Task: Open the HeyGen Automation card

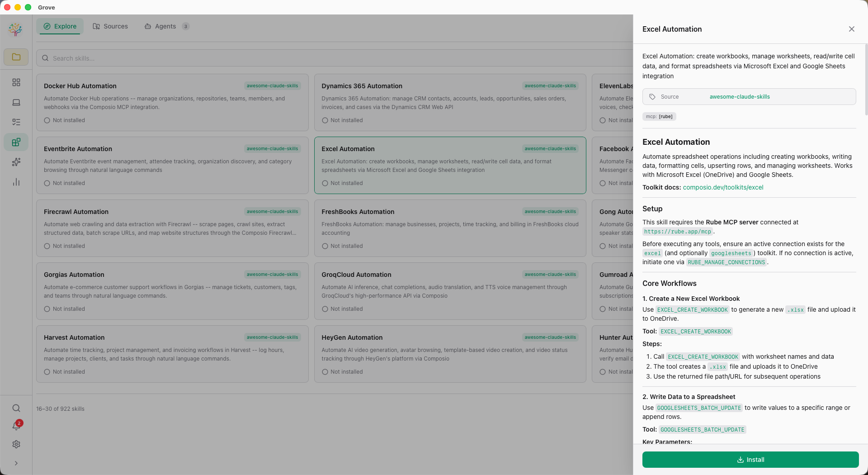Action: click(x=450, y=354)
